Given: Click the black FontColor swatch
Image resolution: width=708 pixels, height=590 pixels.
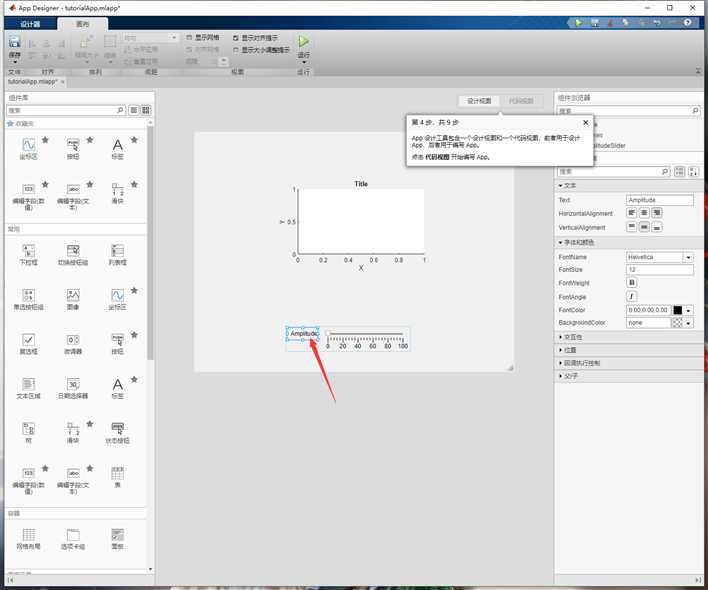Looking at the screenshot, I should click(x=677, y=310).
